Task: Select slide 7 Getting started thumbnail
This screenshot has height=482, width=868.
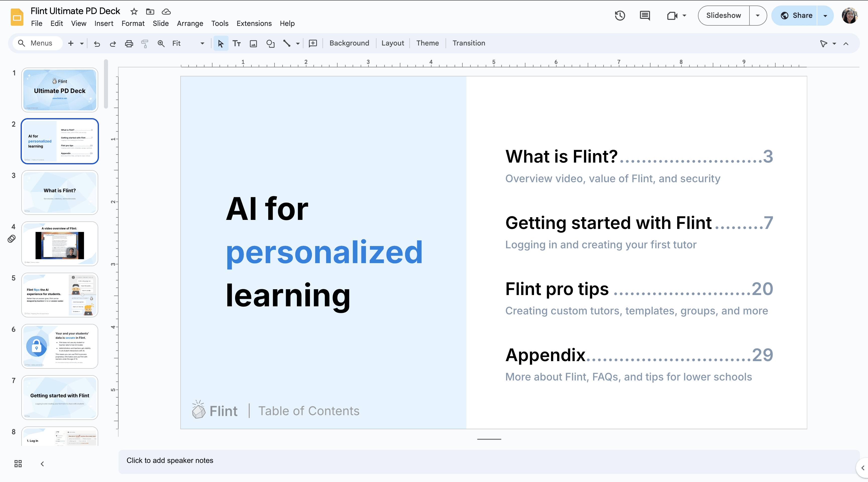Action: (60, 397)
